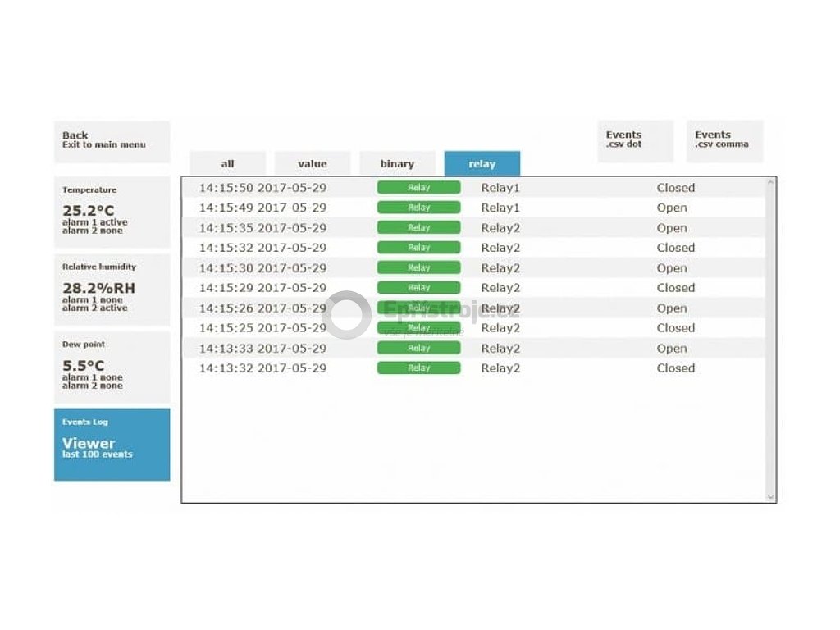Switch to the value tab
This screenshot has width=840, height=630.
(x=313, y=163)
